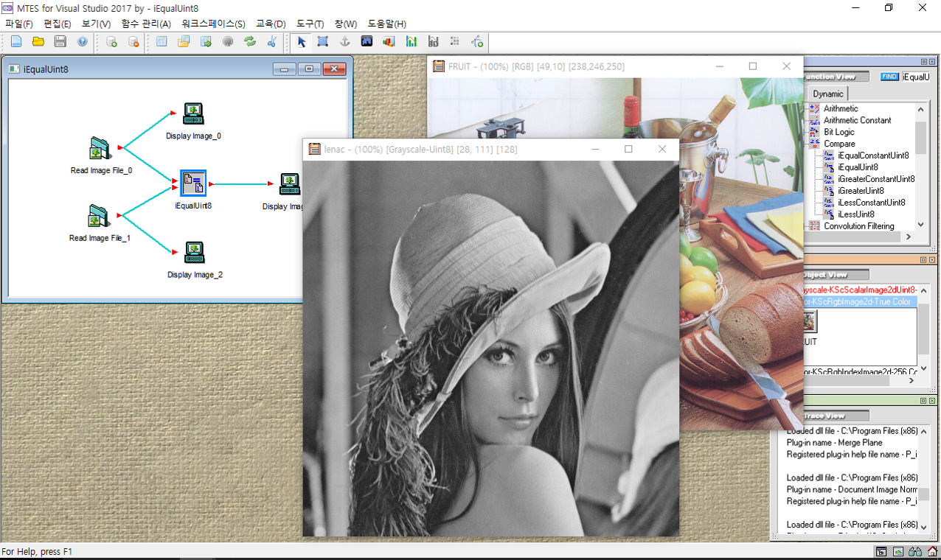Select the Color-KScRgbImage2d-True Color object entry
Image resolution: width=941 pixels, height=560 pixels.
point(859,302)
